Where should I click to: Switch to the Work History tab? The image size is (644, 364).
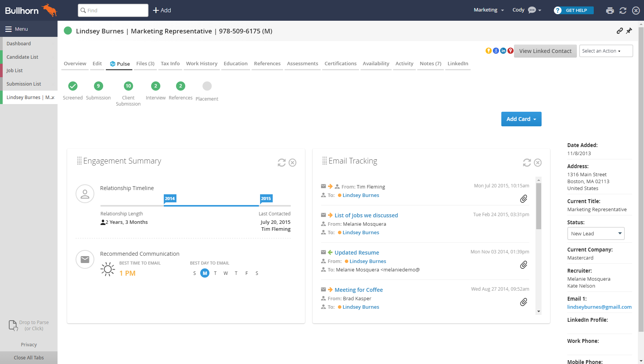pyautogui.click(x=201, y=63)
